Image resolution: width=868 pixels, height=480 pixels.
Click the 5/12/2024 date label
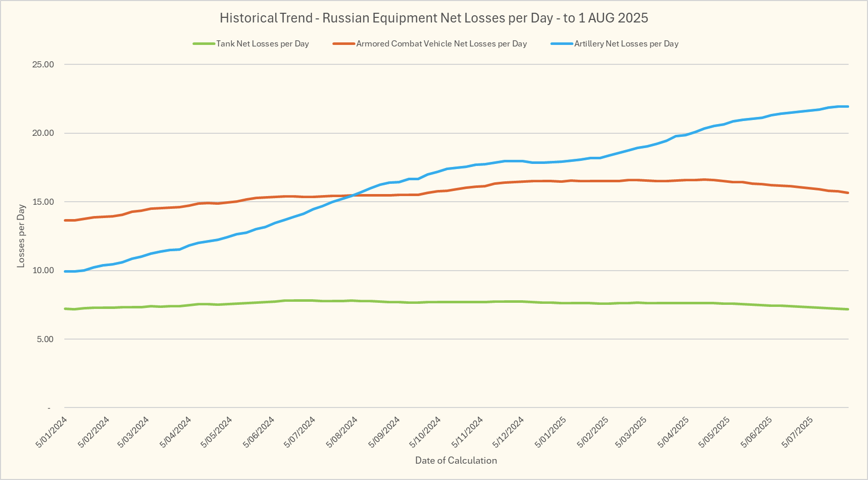(508, 432)
